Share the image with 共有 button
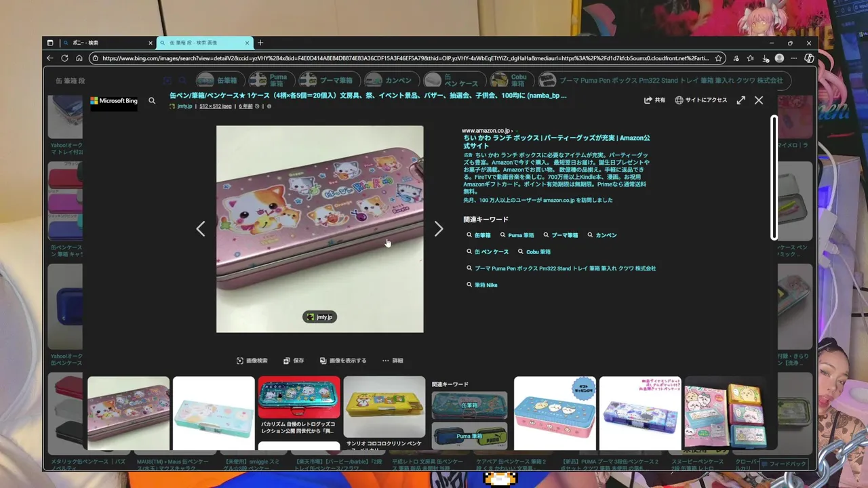Screen dimensions: 868x488 click(655, 100)
